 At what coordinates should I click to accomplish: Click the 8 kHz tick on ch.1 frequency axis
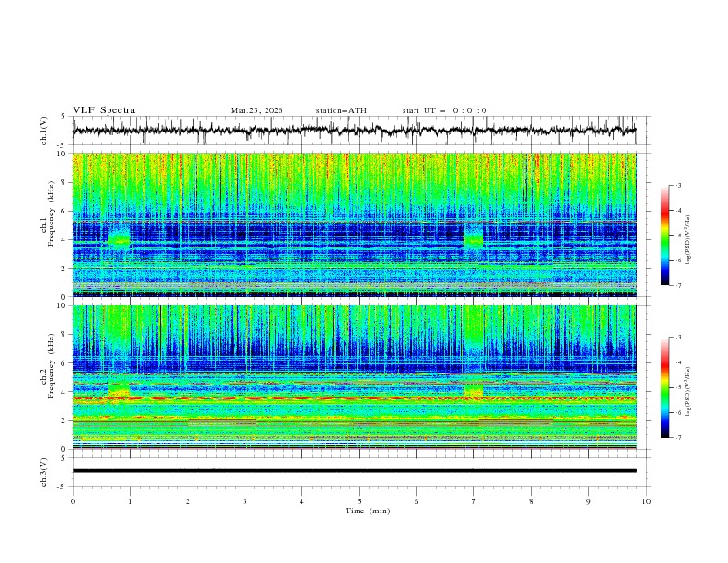point(64,182)
